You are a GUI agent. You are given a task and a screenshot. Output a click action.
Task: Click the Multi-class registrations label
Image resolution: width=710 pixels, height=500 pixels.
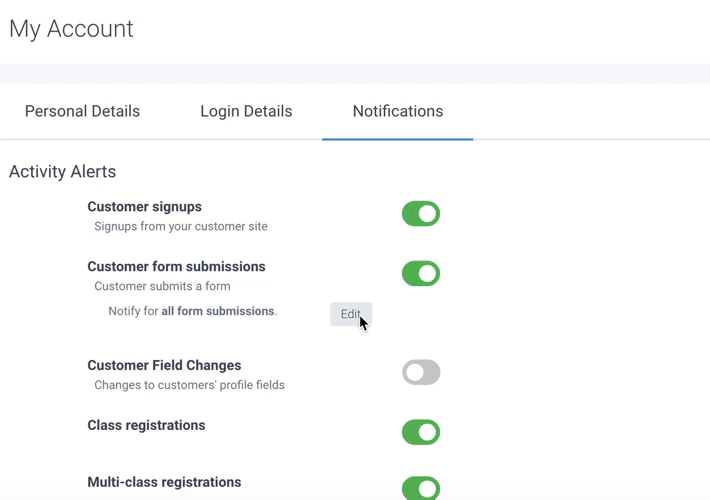[164, 482]
